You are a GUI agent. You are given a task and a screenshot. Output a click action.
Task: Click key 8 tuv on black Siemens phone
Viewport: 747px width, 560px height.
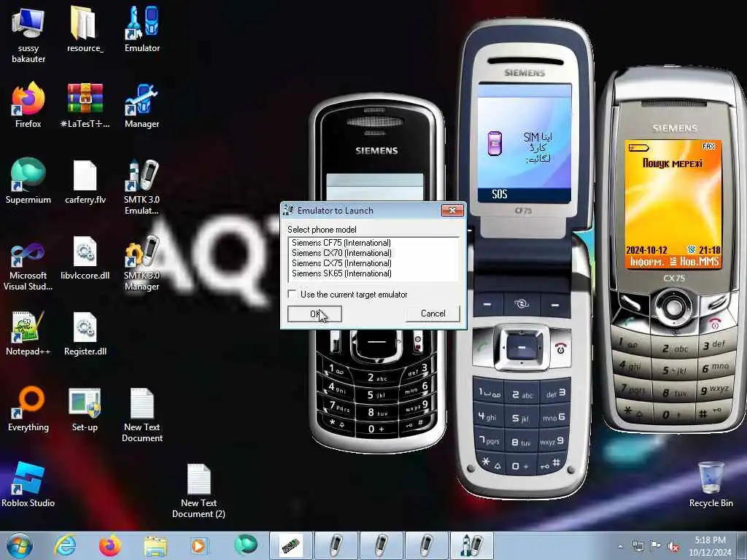pos(376,412)
